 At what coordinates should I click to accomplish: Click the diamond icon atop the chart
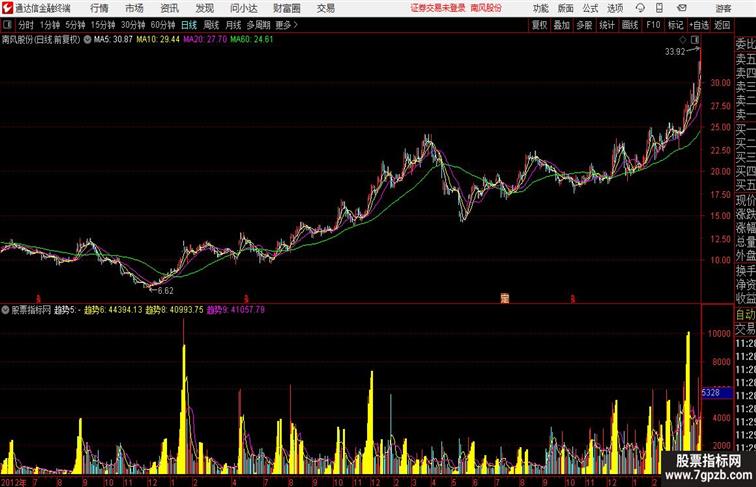tap(683, 40)
